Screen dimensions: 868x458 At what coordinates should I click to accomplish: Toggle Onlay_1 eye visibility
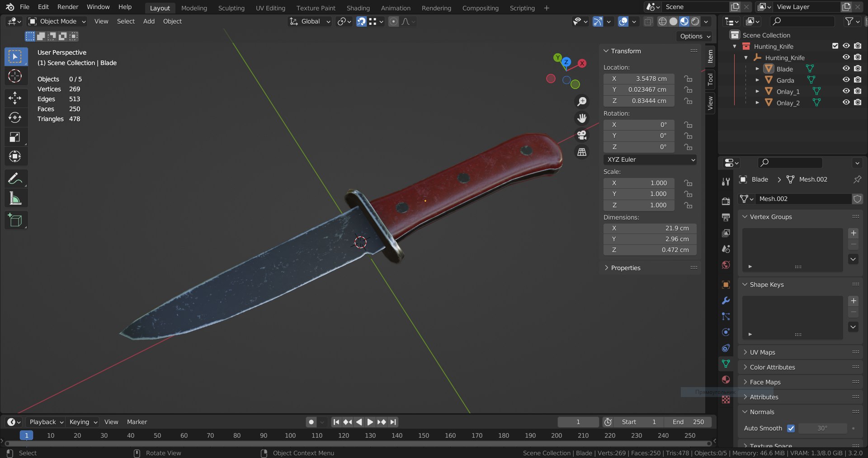846,91
